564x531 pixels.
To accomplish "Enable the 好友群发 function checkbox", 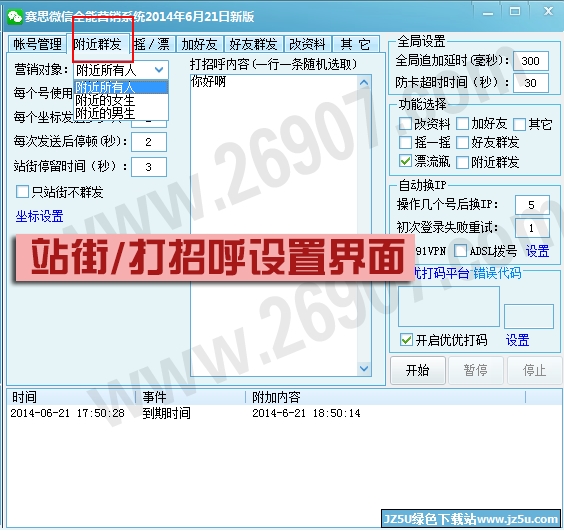I will tap(462, 142).
